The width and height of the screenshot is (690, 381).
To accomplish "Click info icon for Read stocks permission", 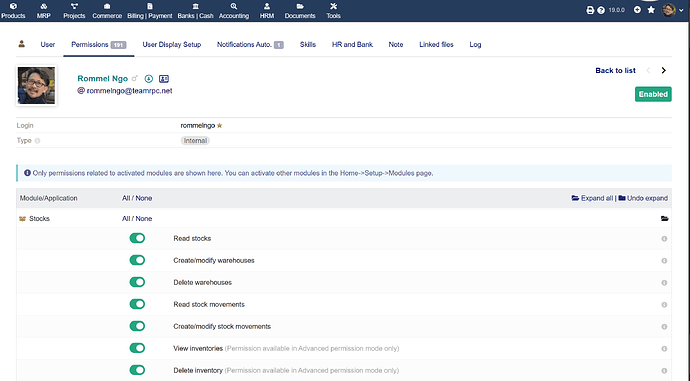I will pos(664,238).
